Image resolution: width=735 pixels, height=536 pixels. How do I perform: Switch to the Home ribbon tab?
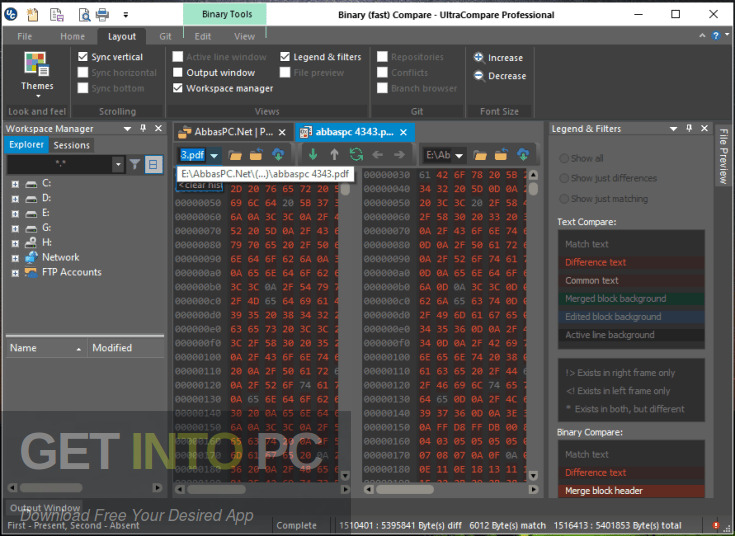point(73,37)
